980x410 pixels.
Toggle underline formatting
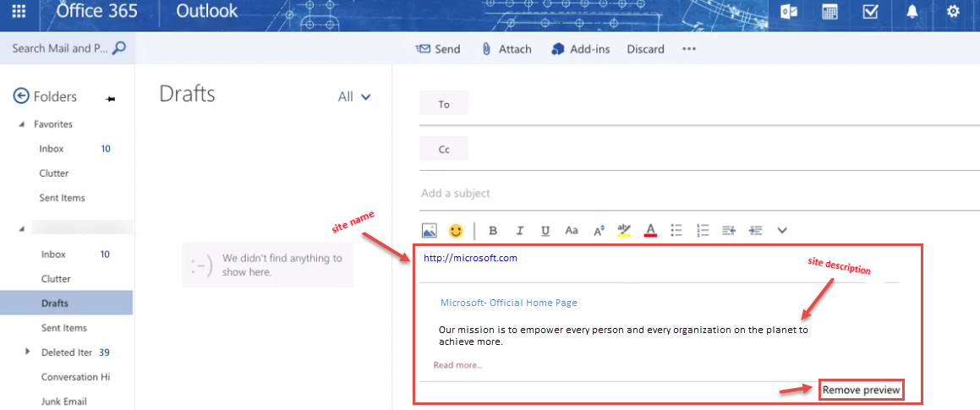point(545,231)
